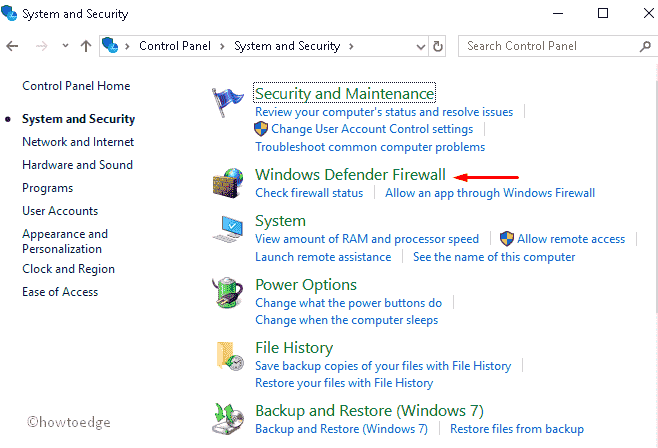Click the Search Control Panel field
Viewport: 658px width, 448px height.
click(550, 46)
